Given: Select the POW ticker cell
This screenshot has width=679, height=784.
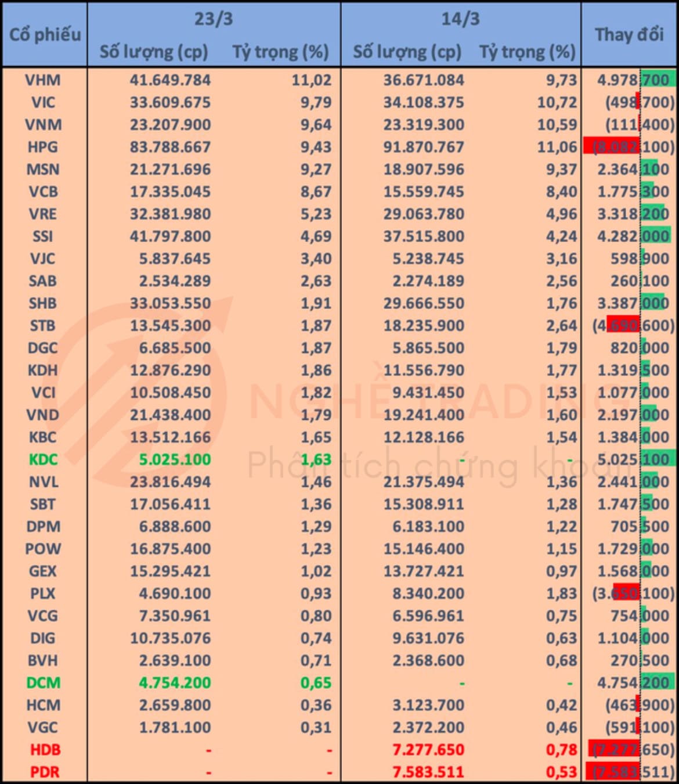Looking at the screenshot, I should pyautogui.click(x=43, y=549).
